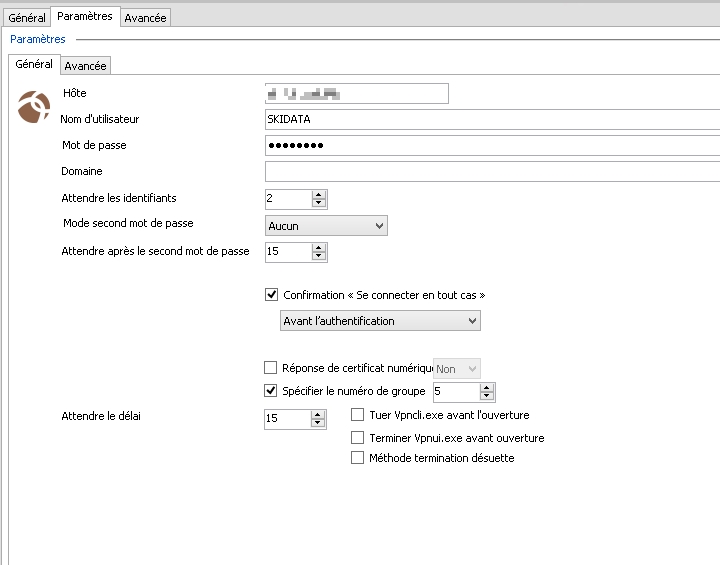The width and height of the screenshot is (720, 565).
Task: Check Terminer Vpnui.exe avant ouverture
Action: [x=358, y=437]
